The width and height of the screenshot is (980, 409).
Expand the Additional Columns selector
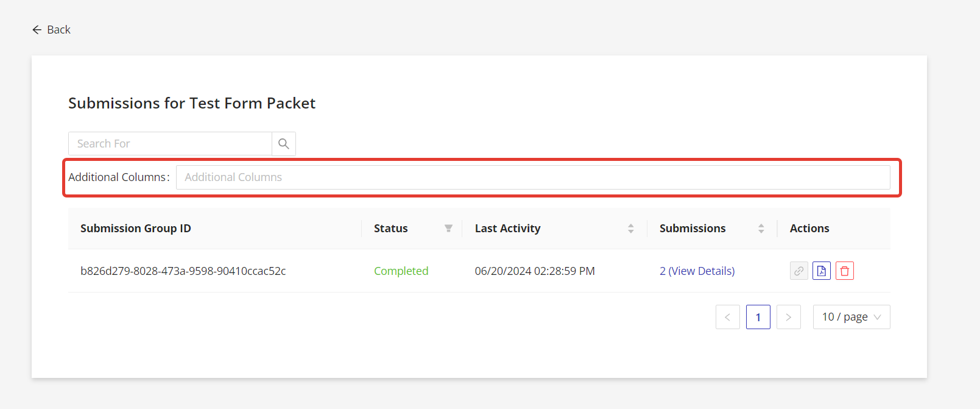[x=532, y=177]
